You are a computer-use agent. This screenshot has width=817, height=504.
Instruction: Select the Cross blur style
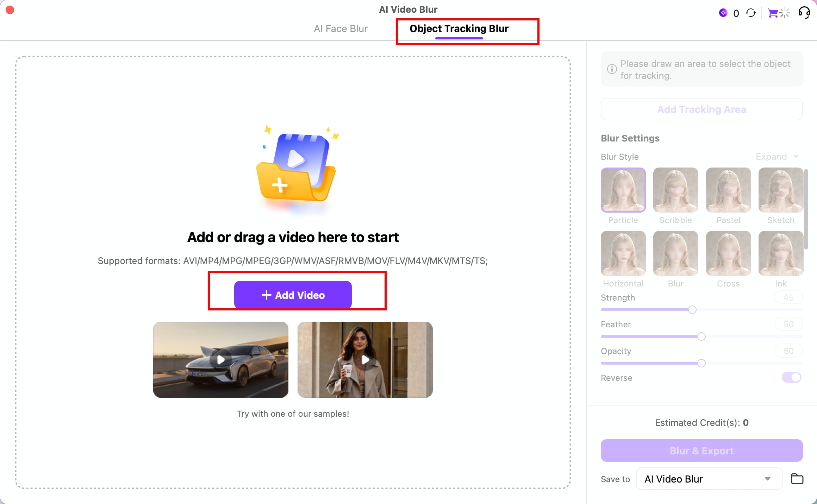click(728, 253)
